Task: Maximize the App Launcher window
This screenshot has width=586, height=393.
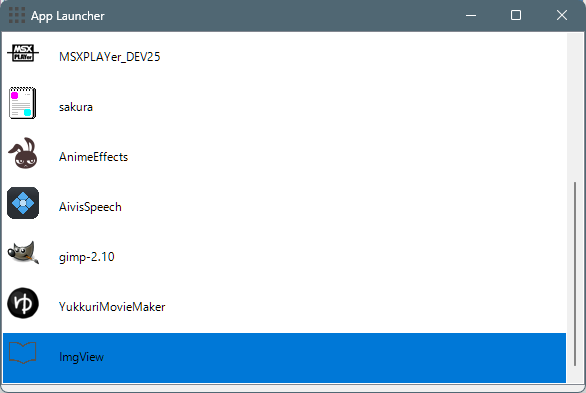Action: tap(516, 15)
